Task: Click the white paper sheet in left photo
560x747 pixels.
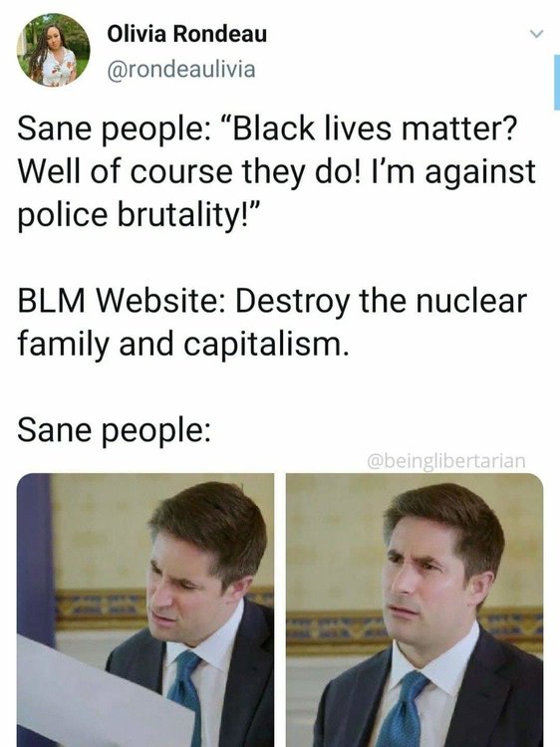Action: (100, 694)
